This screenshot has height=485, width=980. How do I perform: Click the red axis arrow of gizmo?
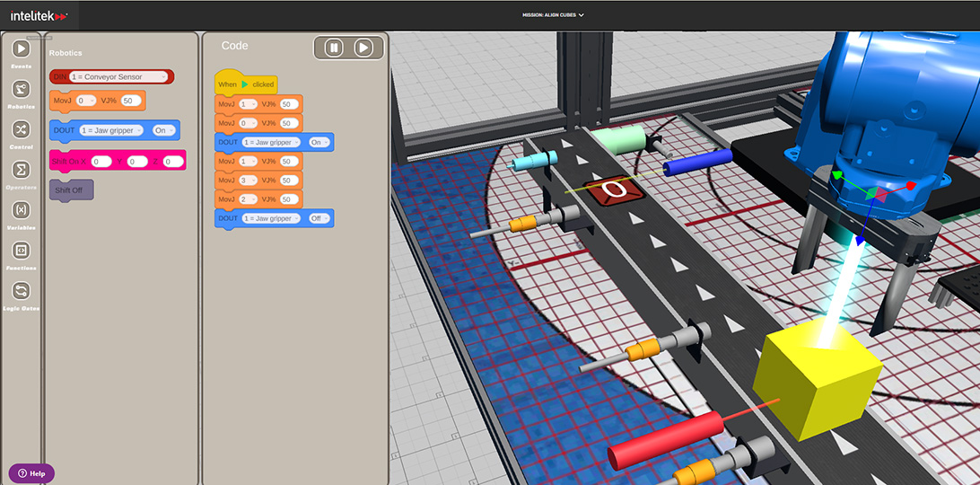pyautogui.click(x=911, y=186)
